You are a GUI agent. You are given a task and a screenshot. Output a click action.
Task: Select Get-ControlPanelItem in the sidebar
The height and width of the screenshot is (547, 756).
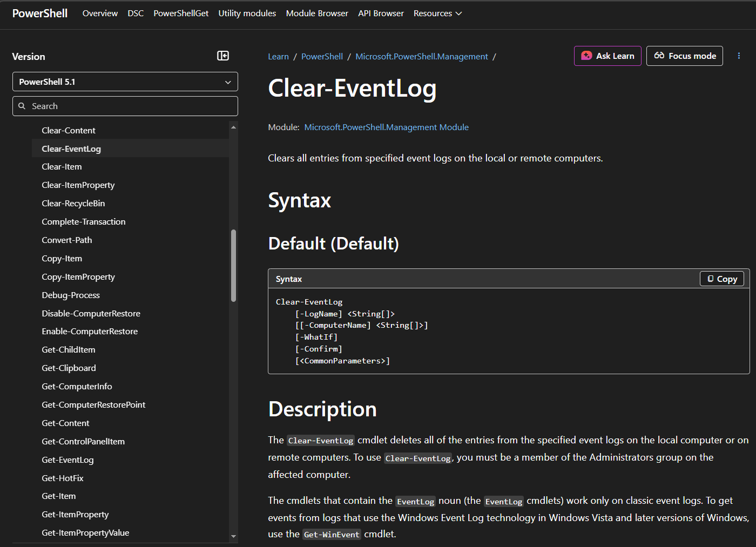(83, 442)
